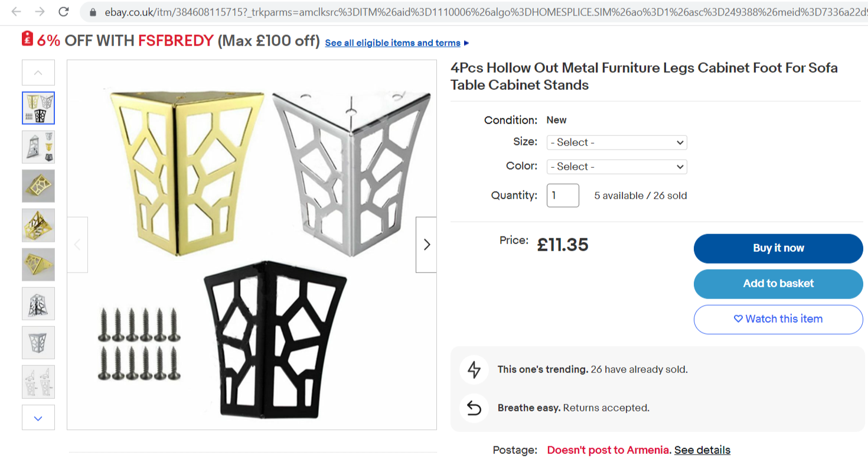Show next product image with right arrow

(426, 245)
